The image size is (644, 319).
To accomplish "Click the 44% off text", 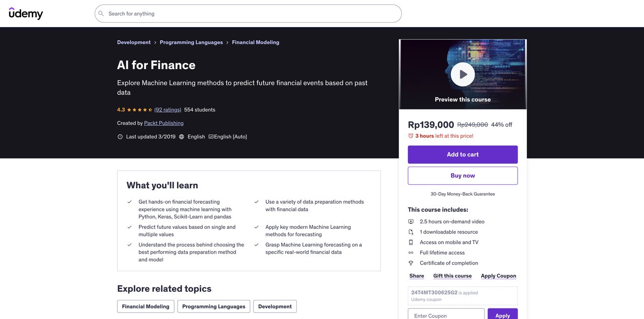I will (502, 125).
